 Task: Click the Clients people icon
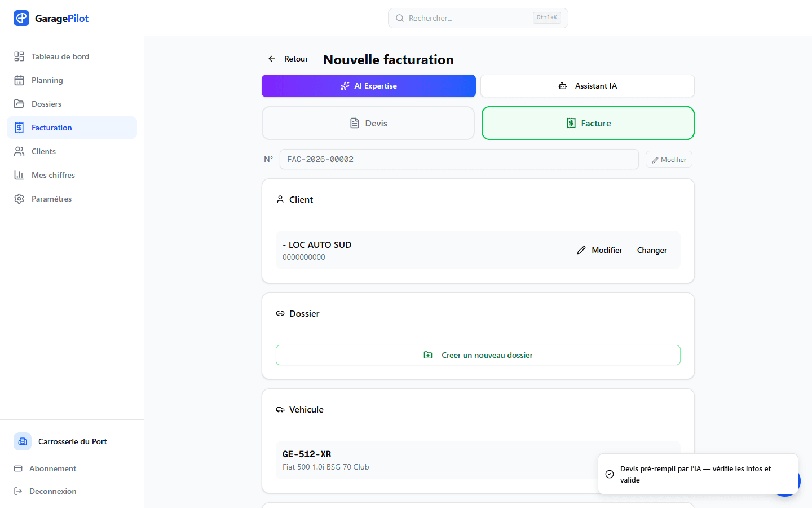tap(19, 151)
